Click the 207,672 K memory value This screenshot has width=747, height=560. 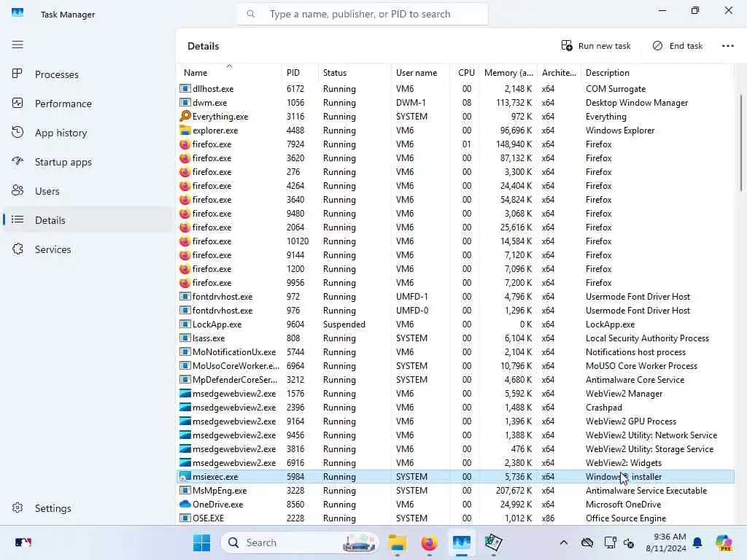click(514, 491)
